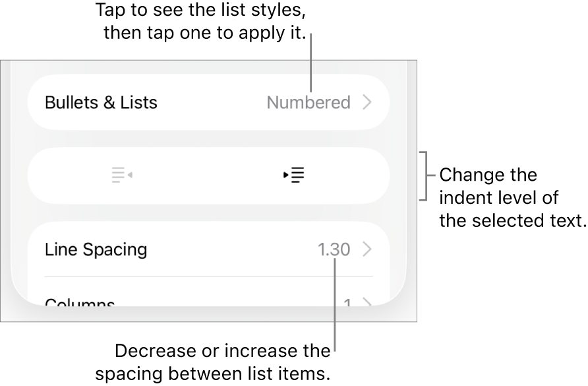Viewport: 588px width, 386px height.
Task: Click the Increase Indent icon
Action: pyautogui.click(x=294, y=175)
